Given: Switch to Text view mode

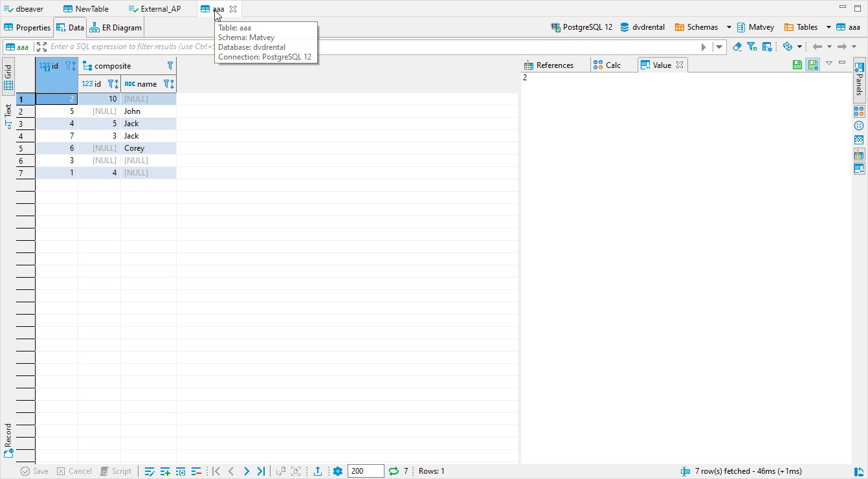Looking at the screenshot, I should pos(8,115).
